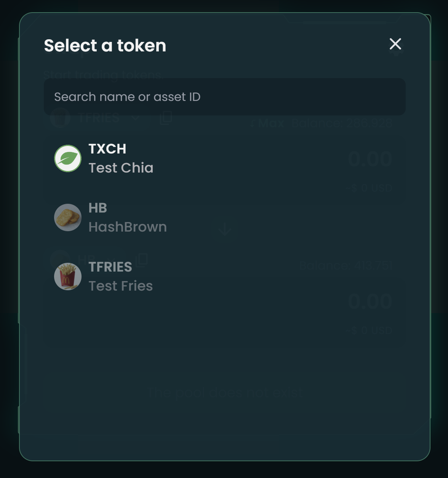Click the dimmed copy icon beside HB selector

point(142,260)
